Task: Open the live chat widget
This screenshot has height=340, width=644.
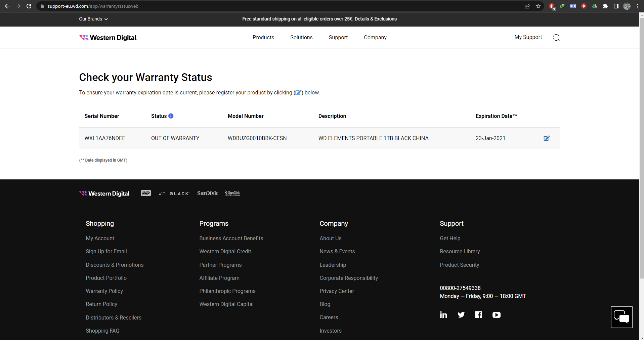Action: (x=621, y=317)
